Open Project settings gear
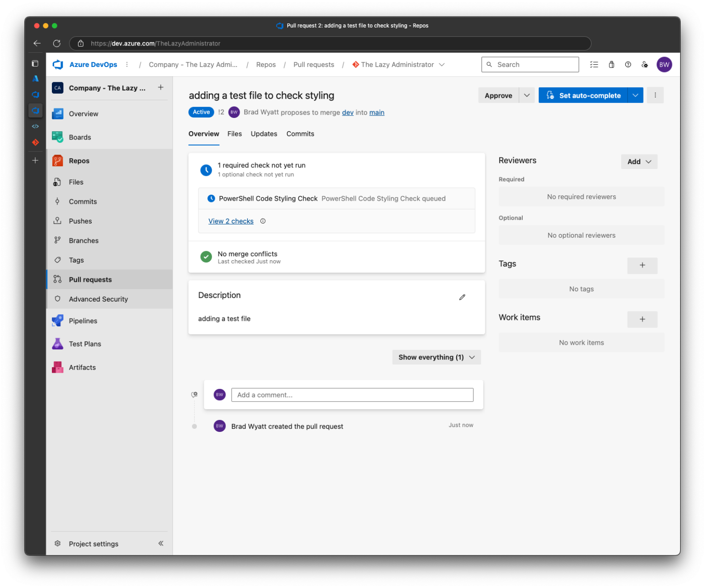Screen dimensions: 705x588 coord(57,543)
